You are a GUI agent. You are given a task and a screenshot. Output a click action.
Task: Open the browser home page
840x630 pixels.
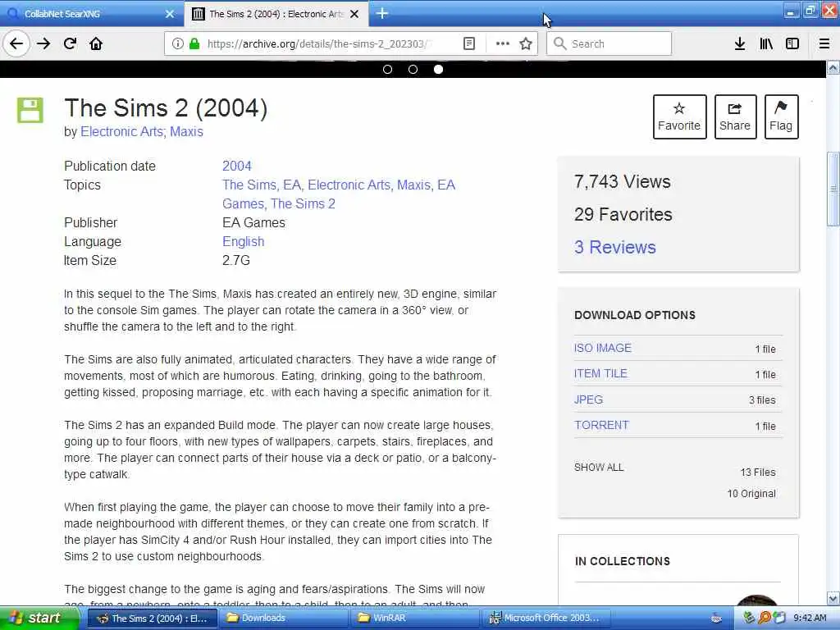coord(96,44)
